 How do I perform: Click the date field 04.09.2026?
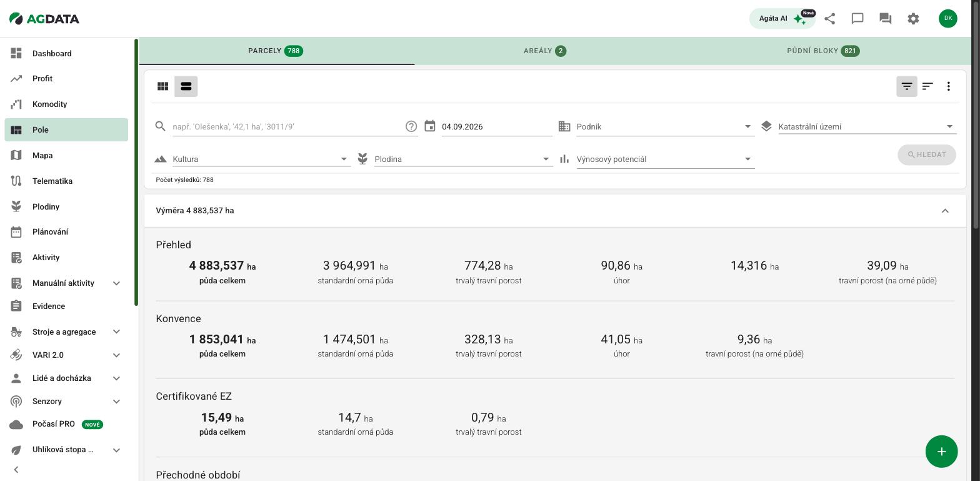(497, 126)
